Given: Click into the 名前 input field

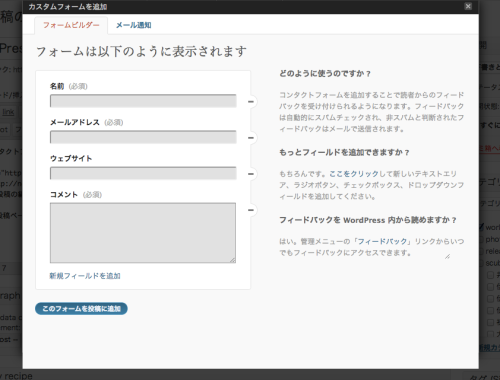Looking at the screenshot, I should tap(143, 101).
